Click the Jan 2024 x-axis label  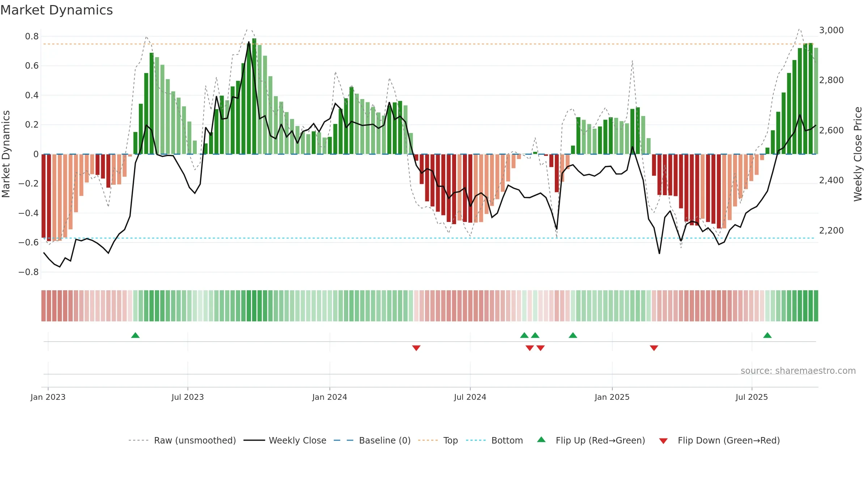point(330,397)
